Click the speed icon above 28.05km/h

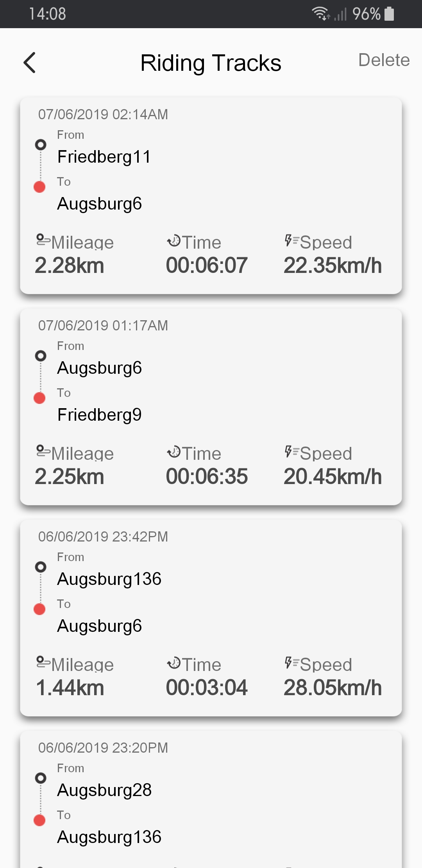click(x=291, y=663)
